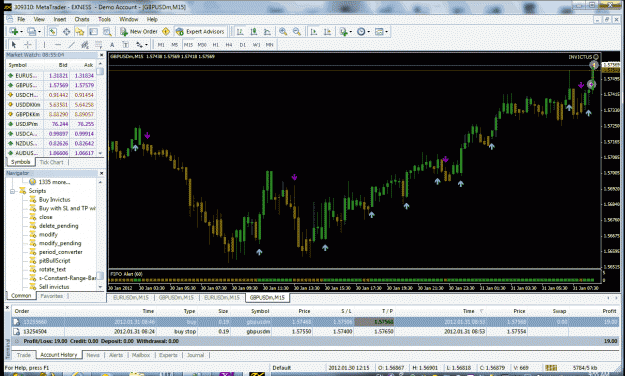Image resolution: width=625 pixels, height=376 pixels.
Task: Open the Experts tab in Terminal
Action: click(168, 355)
